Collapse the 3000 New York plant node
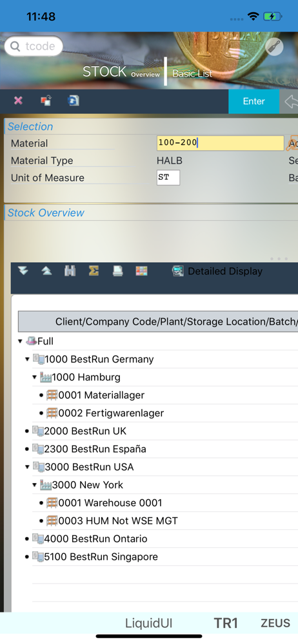 [x=35, y=485]
